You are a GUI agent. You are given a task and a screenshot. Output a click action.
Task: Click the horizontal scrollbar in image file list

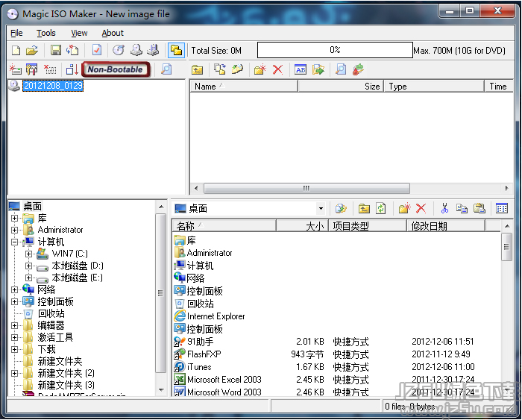(x=350, y=189)
